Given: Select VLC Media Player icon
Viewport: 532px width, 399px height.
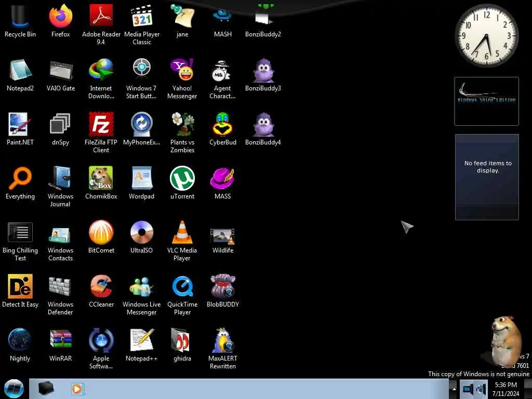Looking at the screenshot, I should point(182,241).
